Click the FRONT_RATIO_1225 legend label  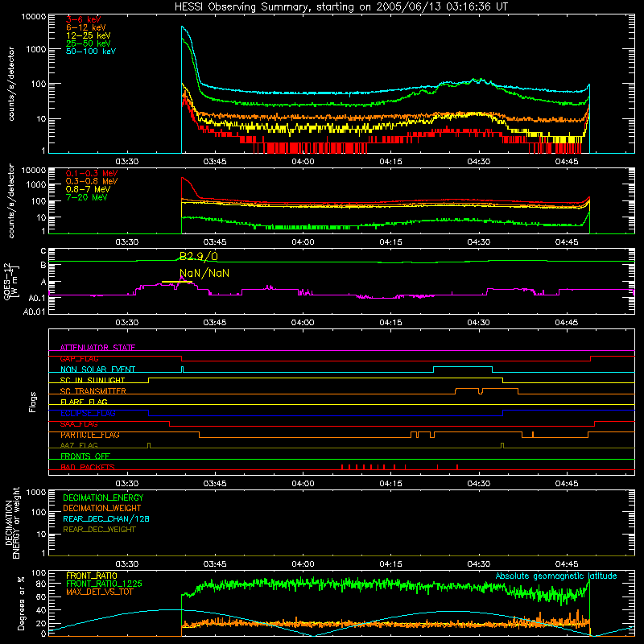pyautogui.click(x=105, y=584)
